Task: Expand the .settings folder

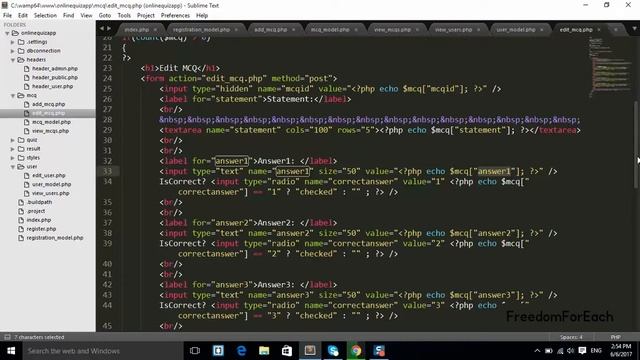Action: (x=13, y=42)
